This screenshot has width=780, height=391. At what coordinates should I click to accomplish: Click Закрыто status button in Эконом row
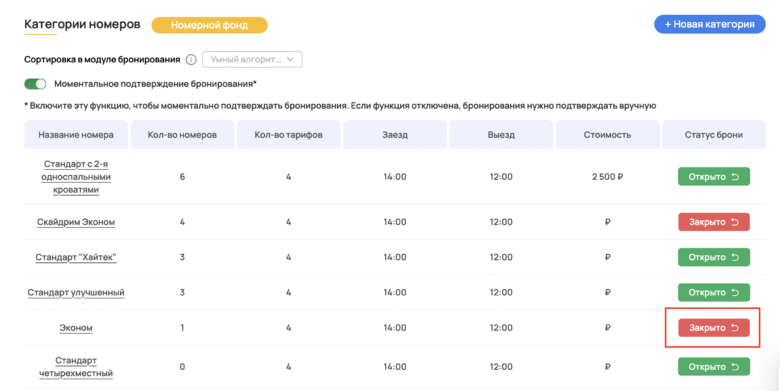tap(714, 328)
